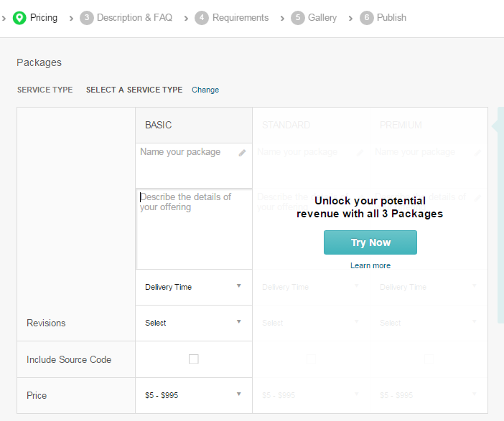This screenshot has width=504, height=421.
Task: Click pencil icon in Basic package name
Action: coord(243,153)
